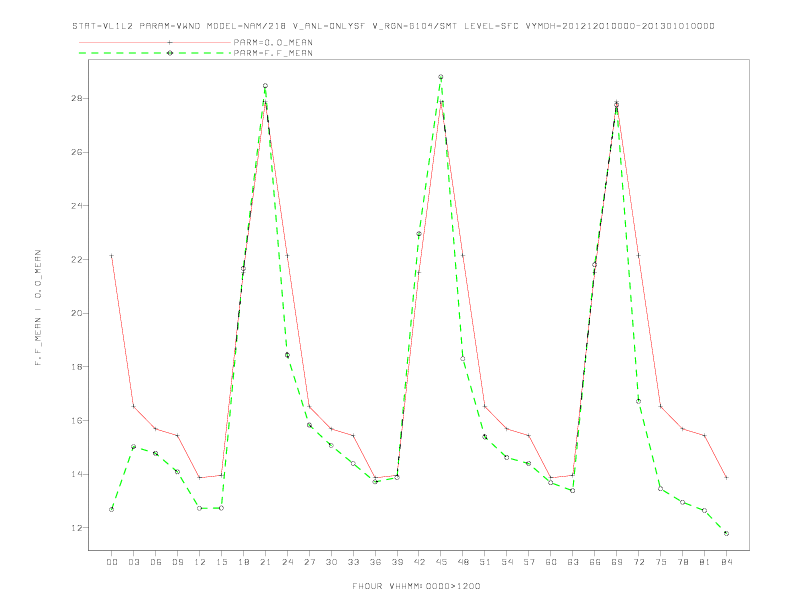The image size is (792, 612).
Task: Click the x-axis forecast hour label 51
Action: tap(485, 562)
